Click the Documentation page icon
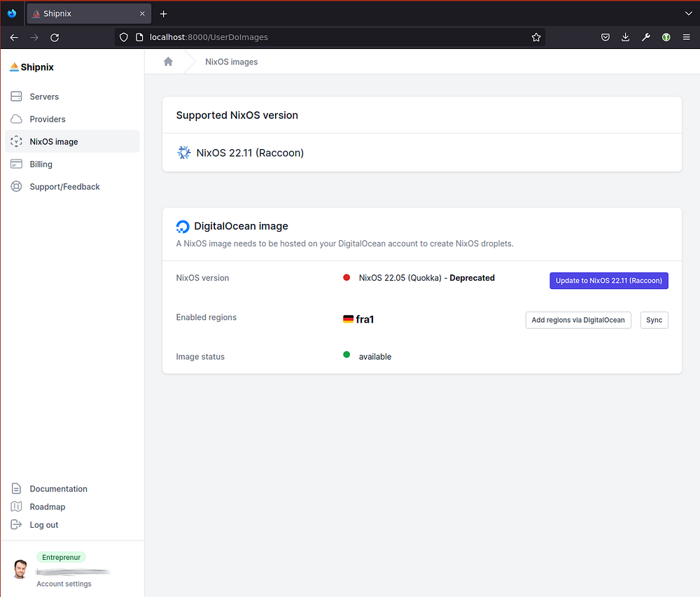The height and width of the screenshot is (597, 700). (x=16, y=489)
